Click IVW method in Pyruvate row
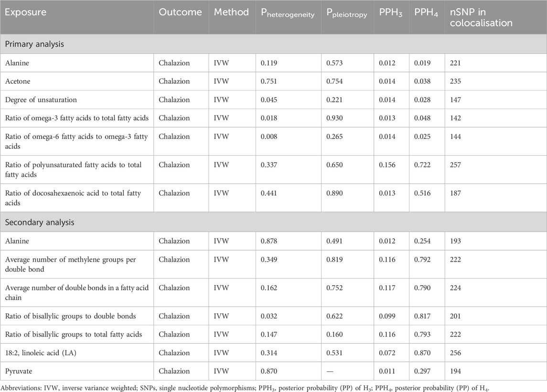This screenshot has width=547, height=392. pyautogui.click(x=221, y=371)
